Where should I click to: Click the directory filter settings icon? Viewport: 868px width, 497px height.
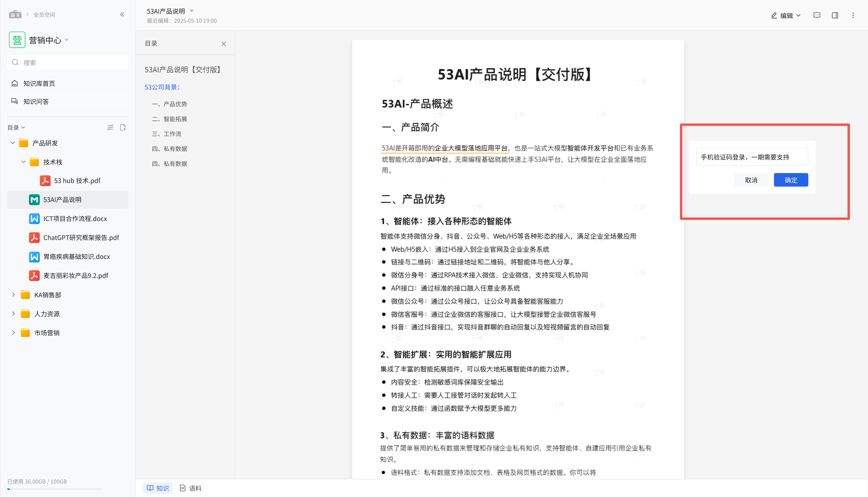pos(110,127)
